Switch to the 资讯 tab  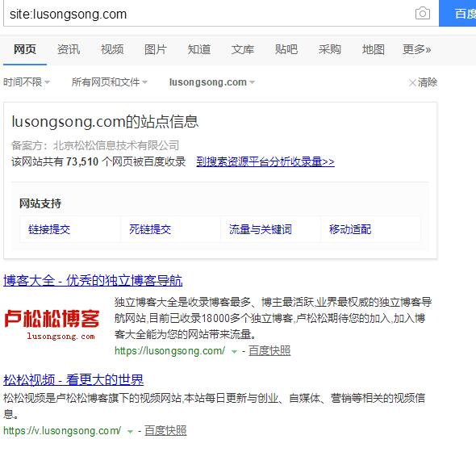pos(69,49)
